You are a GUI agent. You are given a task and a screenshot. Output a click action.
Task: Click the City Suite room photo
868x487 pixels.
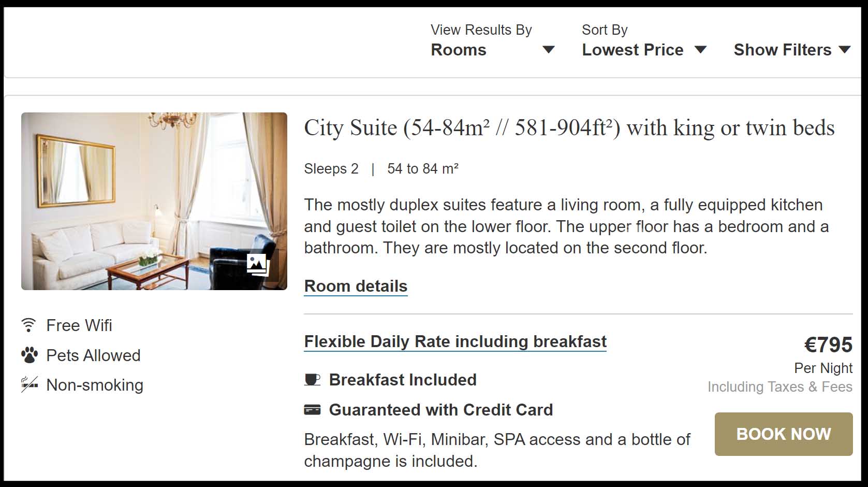click(154, 201)
